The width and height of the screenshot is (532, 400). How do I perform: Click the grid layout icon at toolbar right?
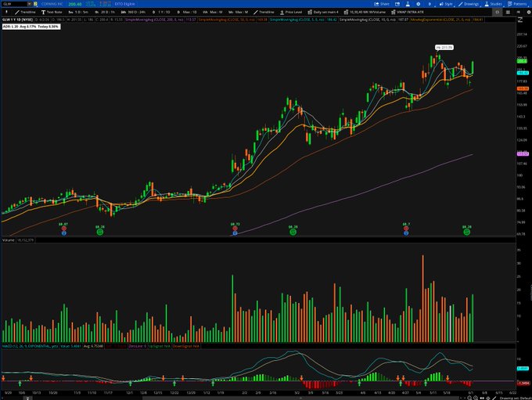coord(508,12)
